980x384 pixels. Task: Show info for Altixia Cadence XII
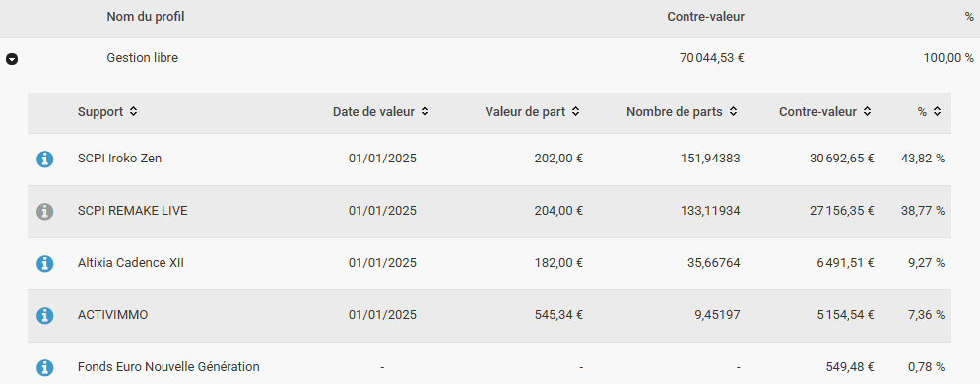[44, 264]
